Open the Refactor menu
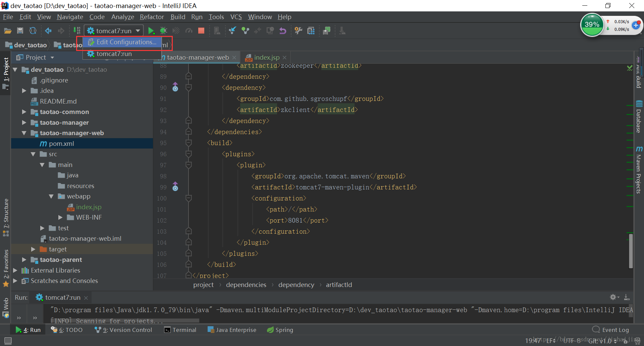The width and height of the screenshot is (644, 346). tap(152, 17)
